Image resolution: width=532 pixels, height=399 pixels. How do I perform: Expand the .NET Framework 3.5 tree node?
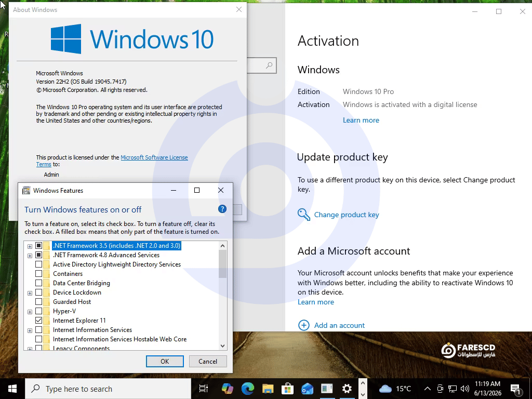click(x=30, y=246)
